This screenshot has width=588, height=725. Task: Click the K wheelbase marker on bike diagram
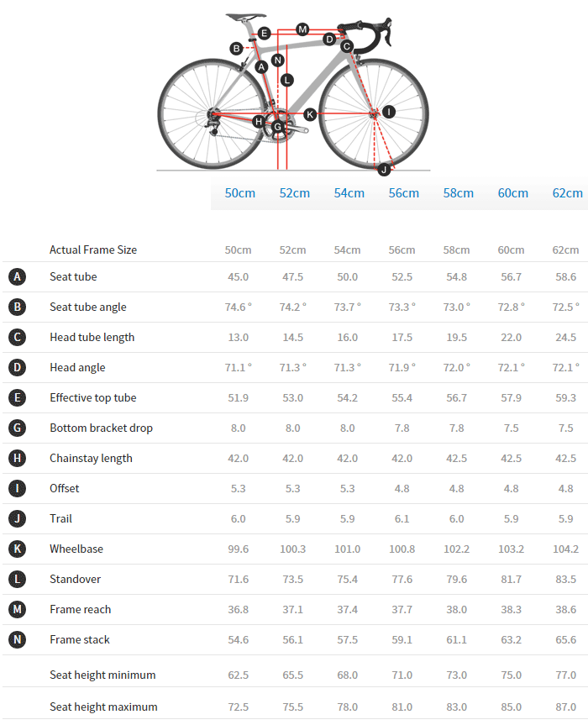point(310,113)
